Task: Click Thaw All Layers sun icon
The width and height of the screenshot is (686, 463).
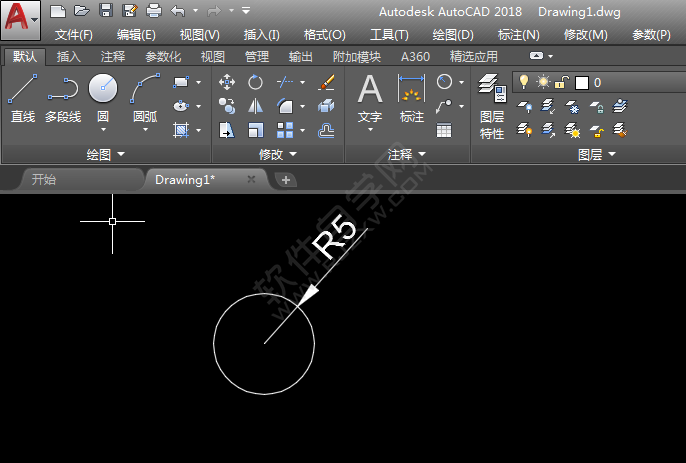Action: point(572,130)
